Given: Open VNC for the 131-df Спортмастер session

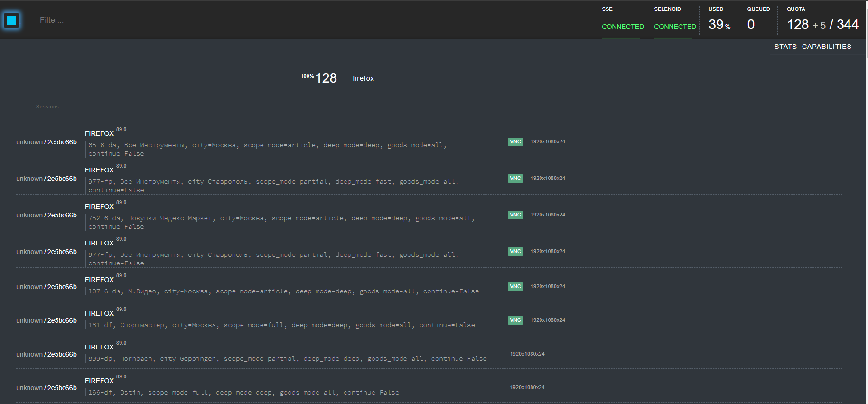Looking at the screenshot, I should 515,320.
